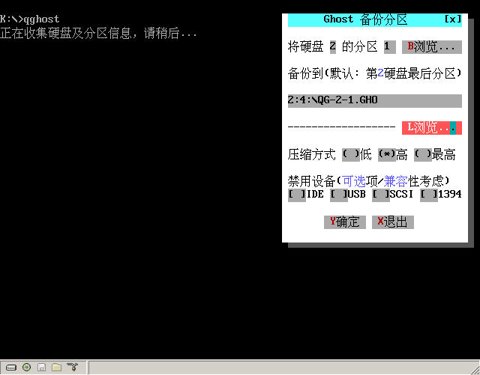Select the 高 (high) compression option
480x375 pixels.
click(387, 154)
